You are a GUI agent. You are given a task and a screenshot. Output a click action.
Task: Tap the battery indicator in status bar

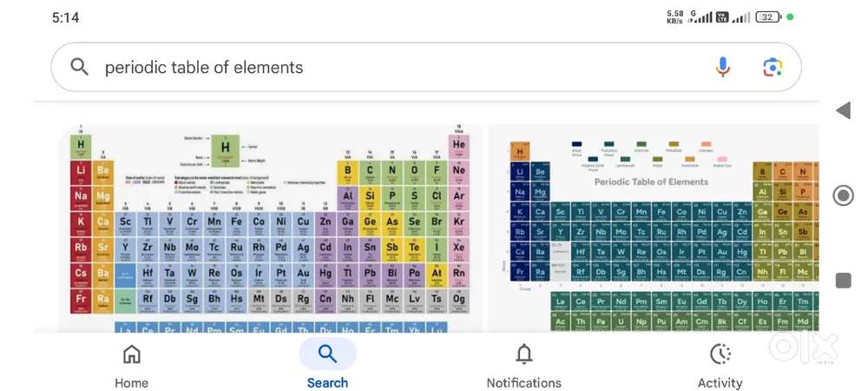pos(768,17)
